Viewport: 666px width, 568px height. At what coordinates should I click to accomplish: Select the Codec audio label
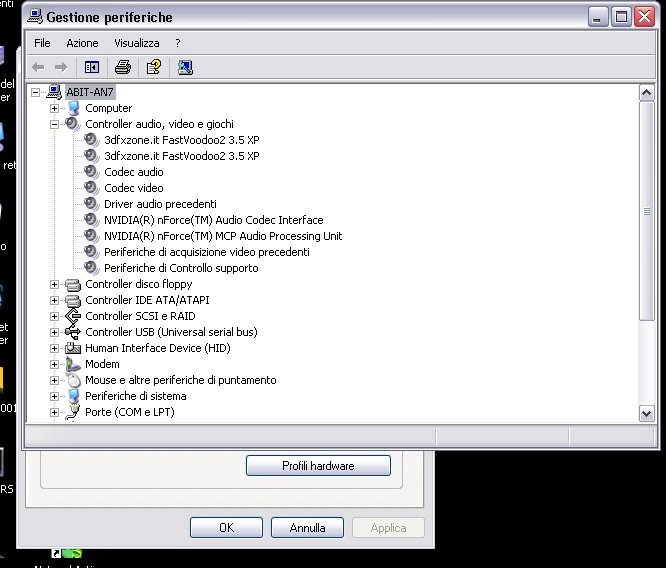tap(134, 172)
